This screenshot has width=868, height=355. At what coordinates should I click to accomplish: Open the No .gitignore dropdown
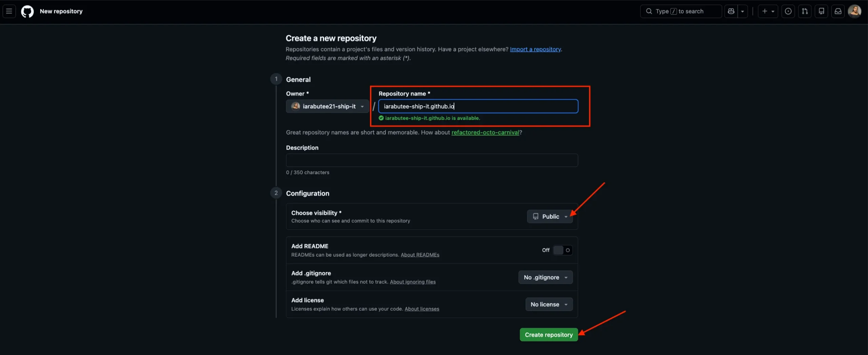(546, 277)
